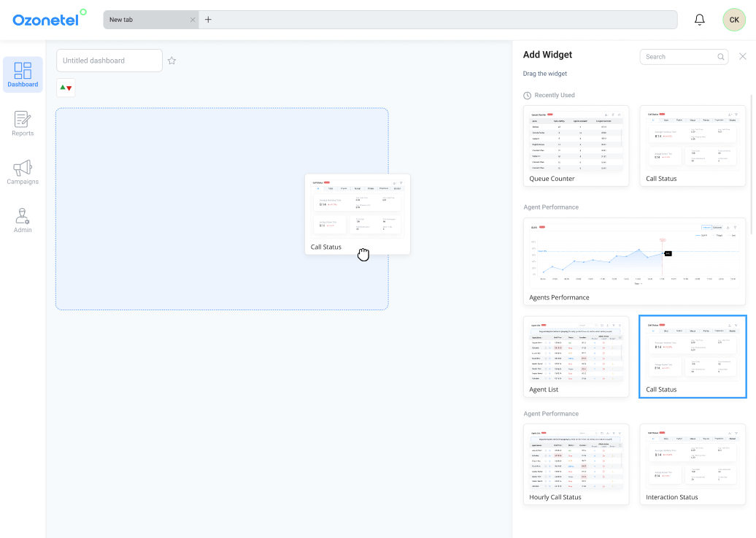This screenshot has height=538, width=756.
Task: Open notifications bell
Action: pos(700,20)
